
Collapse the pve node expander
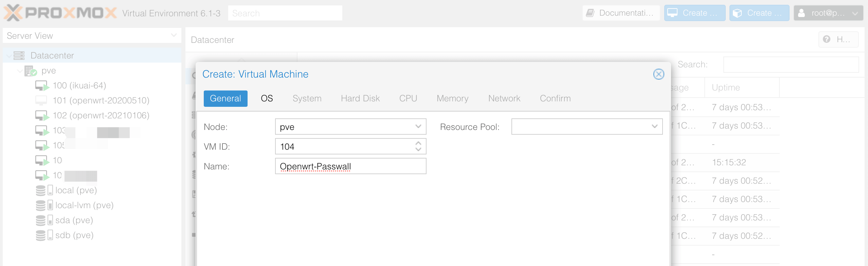pos(20,71)
